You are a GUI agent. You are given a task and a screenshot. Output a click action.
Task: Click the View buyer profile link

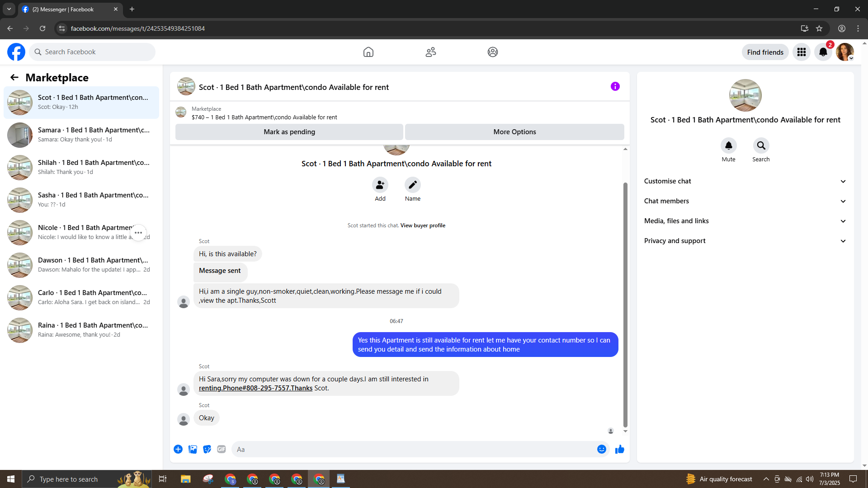point(422,225)
